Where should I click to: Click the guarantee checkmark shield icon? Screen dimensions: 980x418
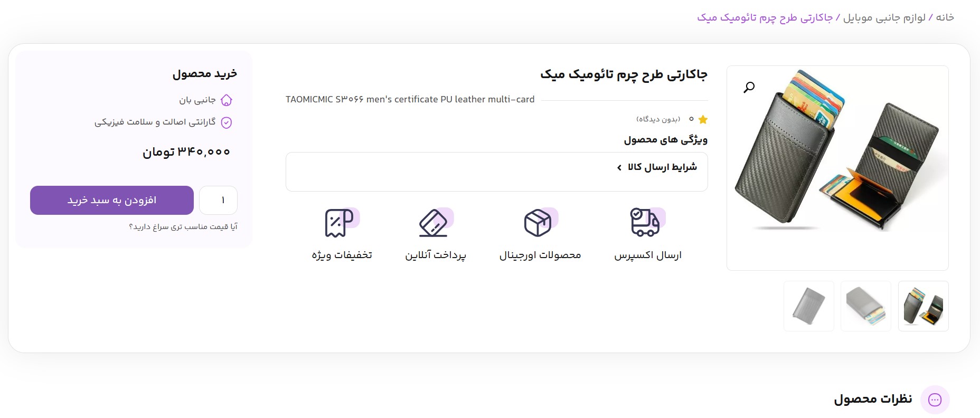pyautogui.click(x=227, y=122)
